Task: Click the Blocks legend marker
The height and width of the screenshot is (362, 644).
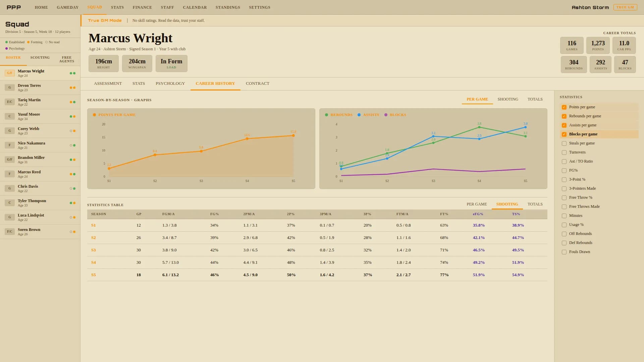Action: click(x=386, y=115)
